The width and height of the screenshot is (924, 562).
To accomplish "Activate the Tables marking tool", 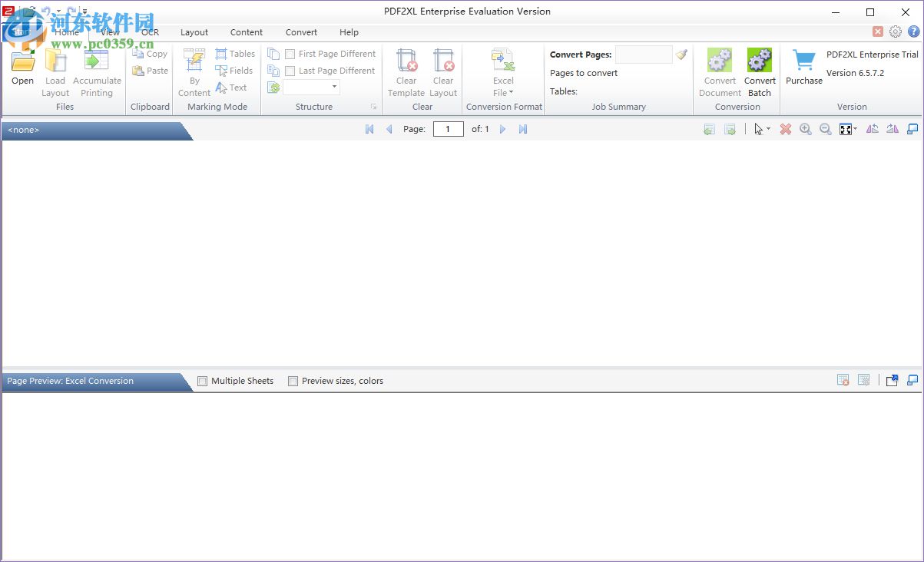I will click(234, 53).
